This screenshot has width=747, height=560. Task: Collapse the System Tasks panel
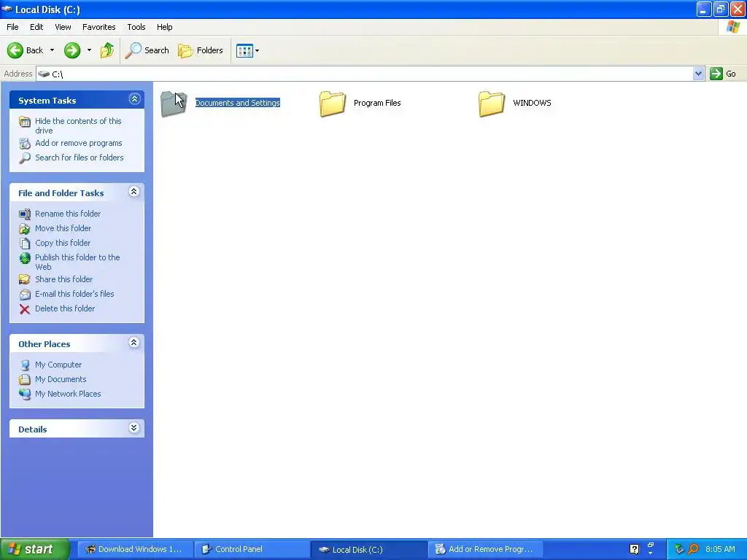pyautogui.click(x=134, y=99)
